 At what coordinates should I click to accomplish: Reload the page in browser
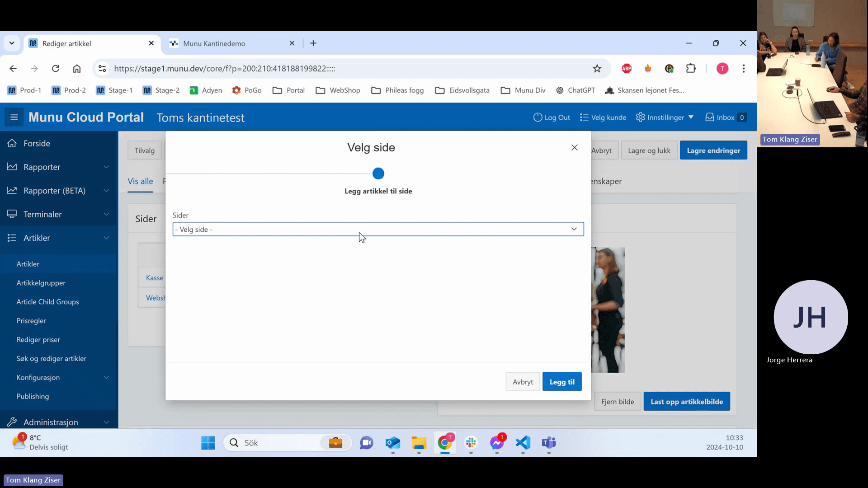(x=56, y=69)
